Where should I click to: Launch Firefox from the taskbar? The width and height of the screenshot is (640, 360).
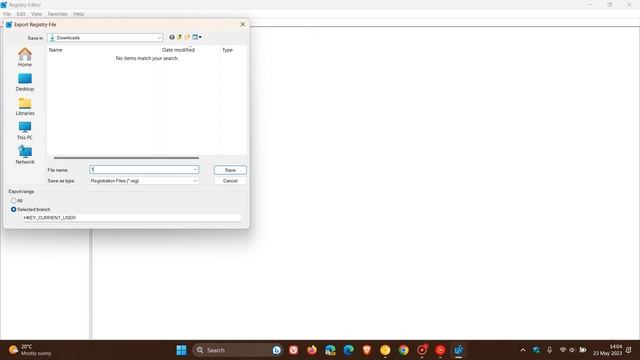coord(312,350)
